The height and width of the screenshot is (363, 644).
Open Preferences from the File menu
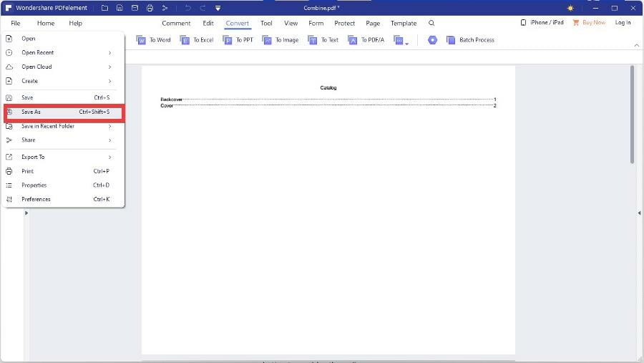pos(63,199)
